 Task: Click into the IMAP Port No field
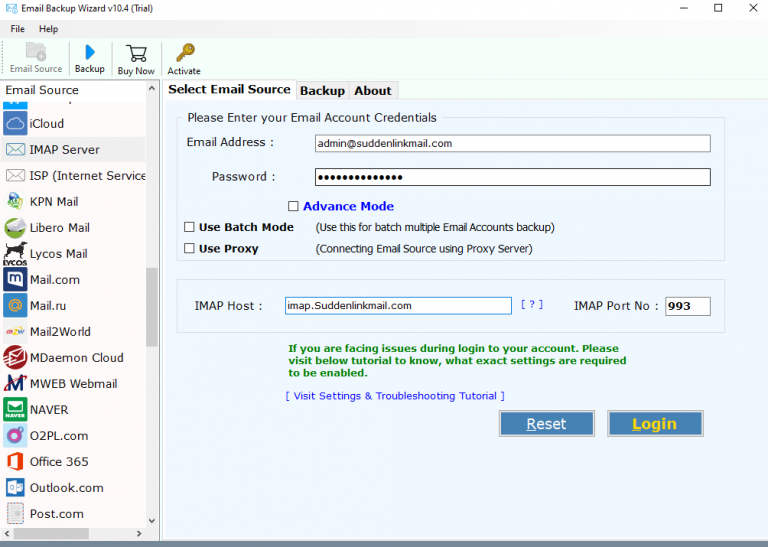pyautogui.click(x=687, y=306)
